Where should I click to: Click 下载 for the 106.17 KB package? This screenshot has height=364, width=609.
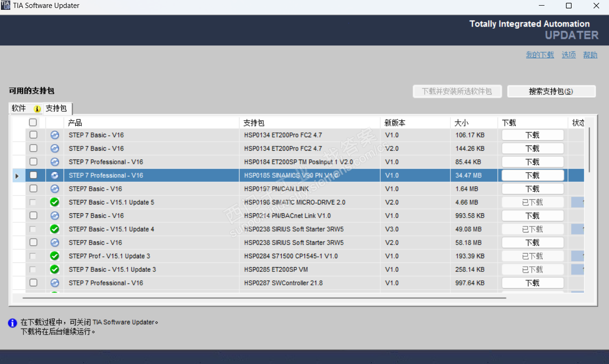pyautogui.click(x=533, y=135)
